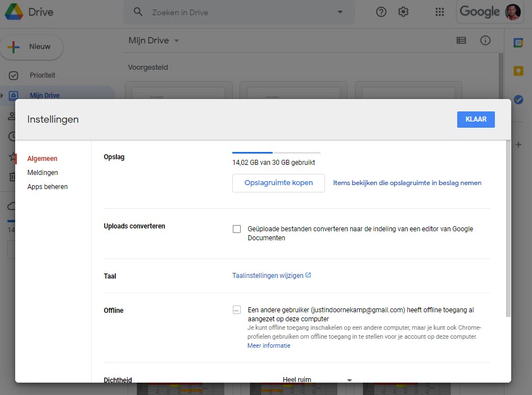The image size is (532, 395).
Task: Click the Nieuw button
Action: point(31,47)
